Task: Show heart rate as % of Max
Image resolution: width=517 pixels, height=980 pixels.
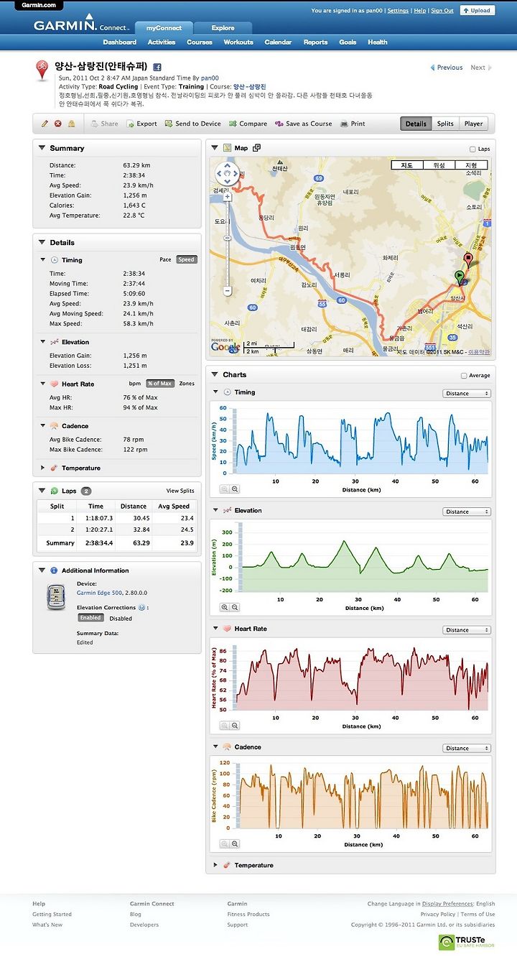Action: pos(160,384)
